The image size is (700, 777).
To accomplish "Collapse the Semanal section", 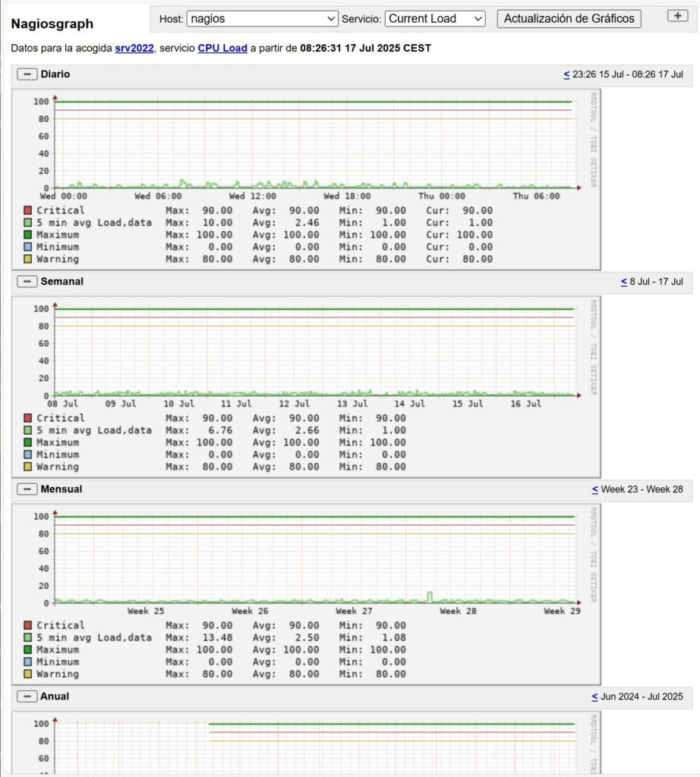I will pos(27,282).
